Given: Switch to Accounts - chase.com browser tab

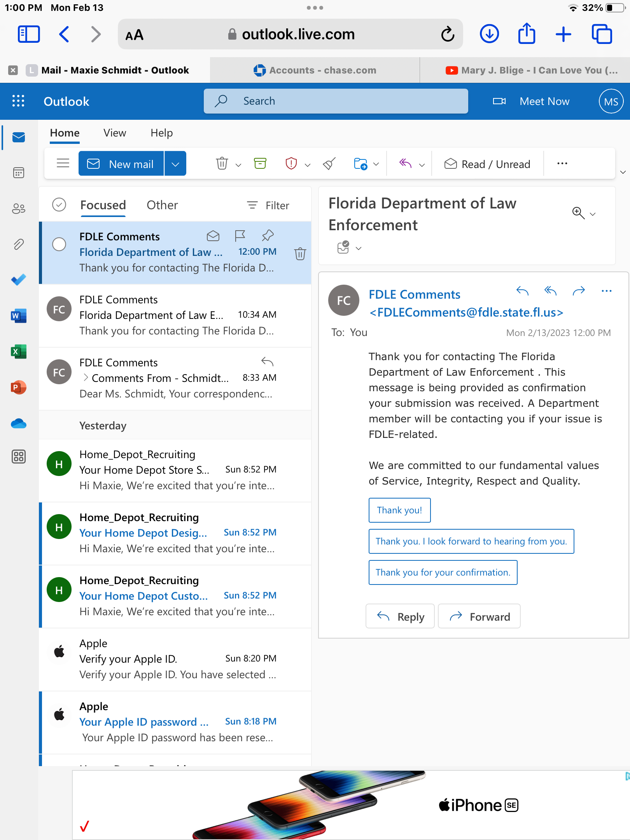Looking at the screenshot, I should pos(315,70).
